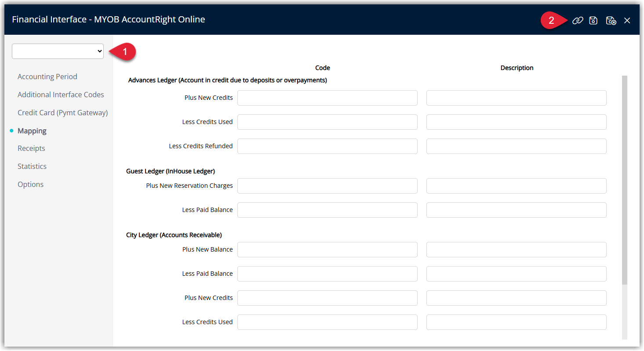
Task: Click City Ledger Less Paid Balance code field
Action: [x=327, y=274]
